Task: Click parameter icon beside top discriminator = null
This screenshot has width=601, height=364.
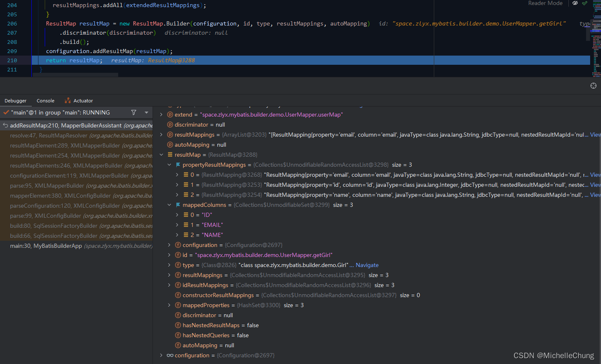Action: (x=170, y=125)
